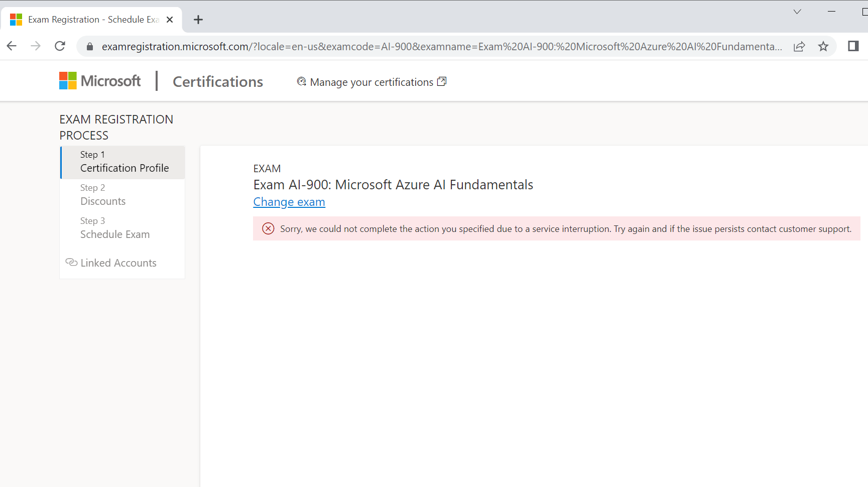This screenshot has height=487, width=868.
Task: Bookmark this page with the star icon
Action: tap(823, 47)
